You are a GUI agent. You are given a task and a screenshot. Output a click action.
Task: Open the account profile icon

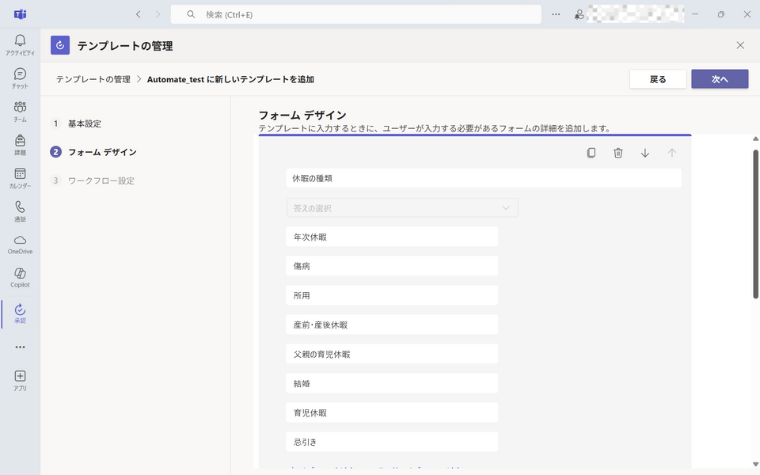[579, 15]
